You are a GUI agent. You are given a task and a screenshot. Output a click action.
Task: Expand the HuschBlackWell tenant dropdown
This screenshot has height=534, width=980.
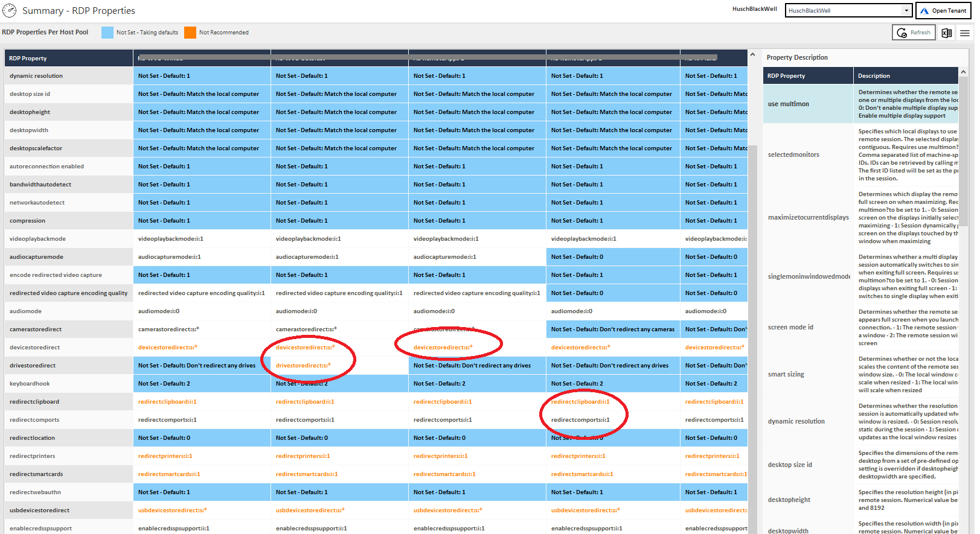[906, 11]
